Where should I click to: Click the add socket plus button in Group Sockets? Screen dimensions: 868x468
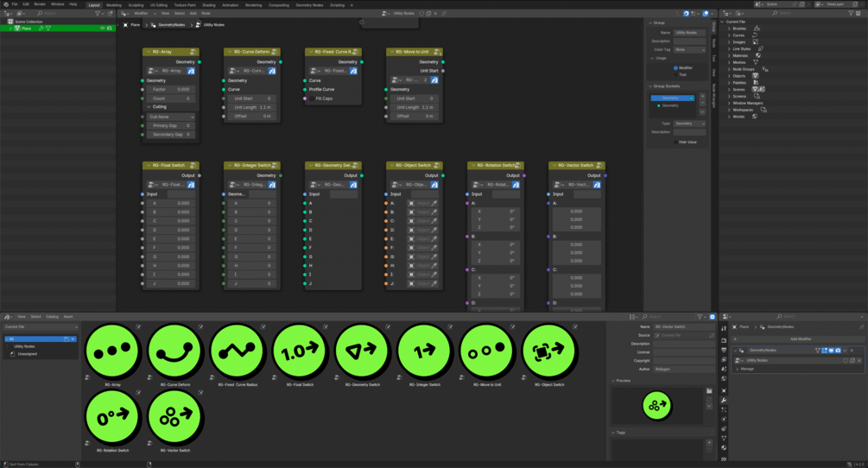point(702,96)
